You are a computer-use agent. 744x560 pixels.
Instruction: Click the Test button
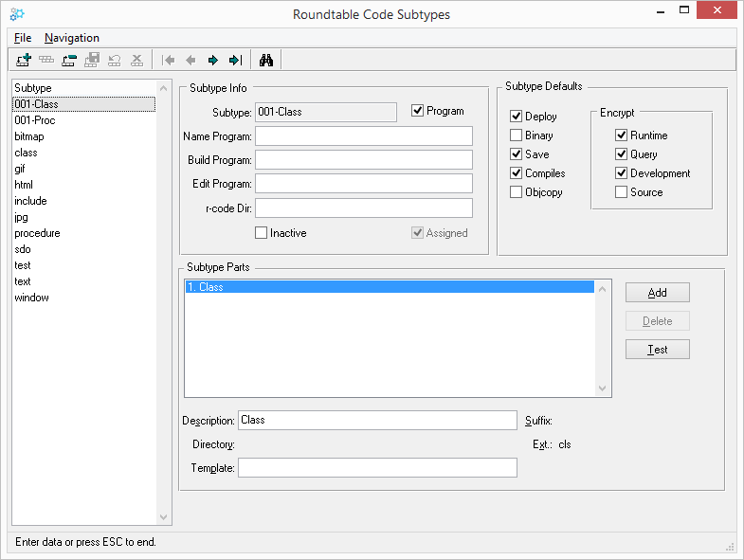tap(657, 350)
